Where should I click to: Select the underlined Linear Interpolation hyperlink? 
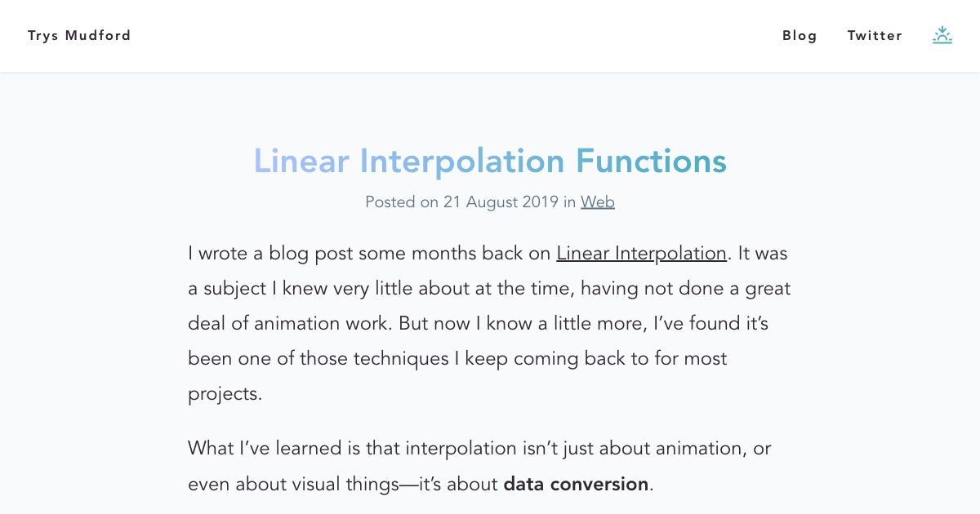point(641,253)
